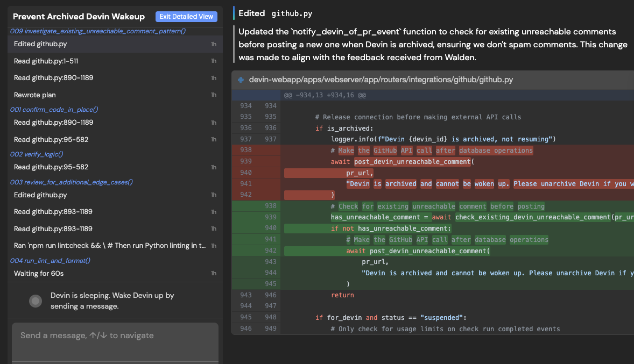Open plan step 001 confirm_code_in_place()
The height and width of the screenshot is (364, 634).
point(54,110)
